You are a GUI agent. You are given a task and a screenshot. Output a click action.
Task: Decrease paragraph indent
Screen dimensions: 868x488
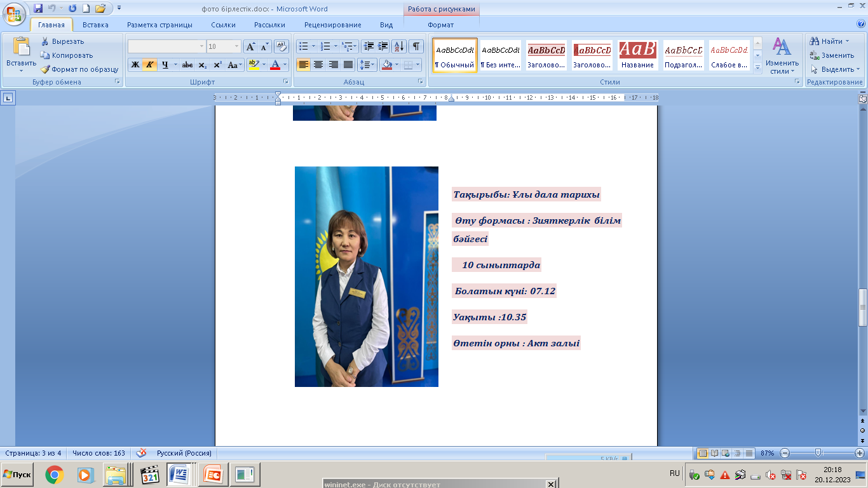click(x=369, y=46)
